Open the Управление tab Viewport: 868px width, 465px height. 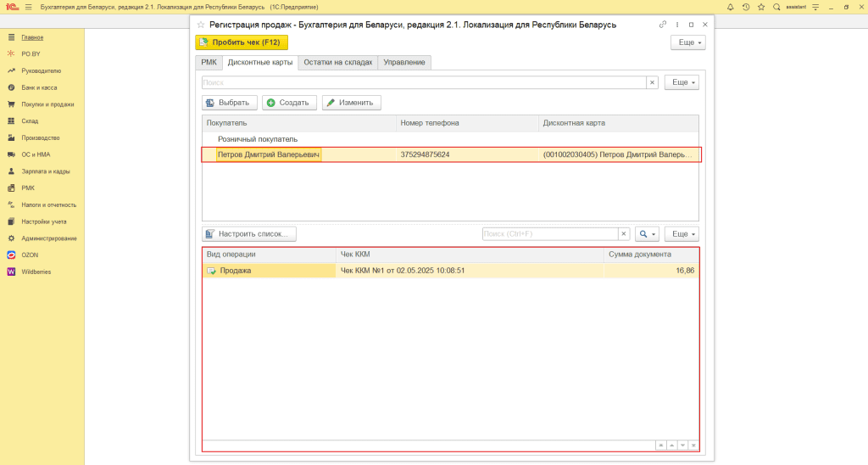(404, 62)
